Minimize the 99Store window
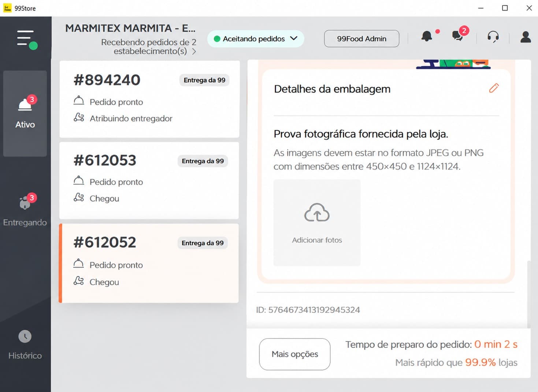Screen dimensions: 538x392 [481, 8]
